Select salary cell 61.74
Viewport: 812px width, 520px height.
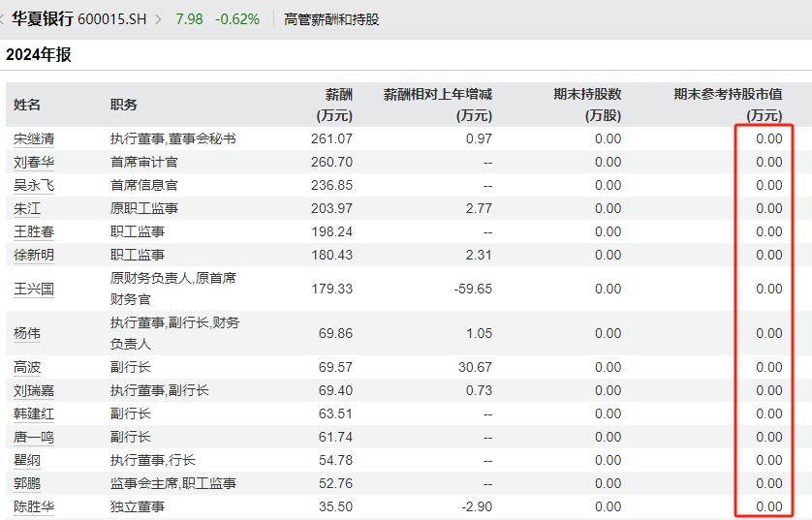[x=335, y=438]
